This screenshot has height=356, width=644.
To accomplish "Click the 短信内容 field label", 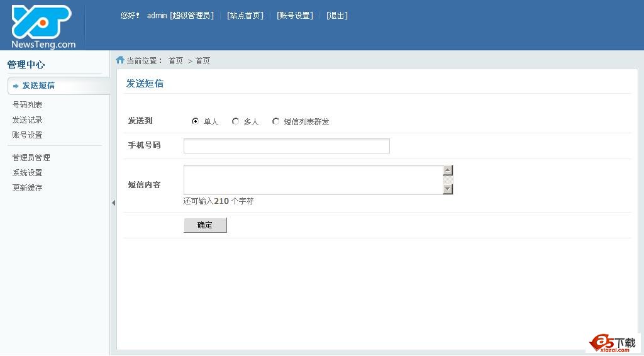I will tap(144, 185).
